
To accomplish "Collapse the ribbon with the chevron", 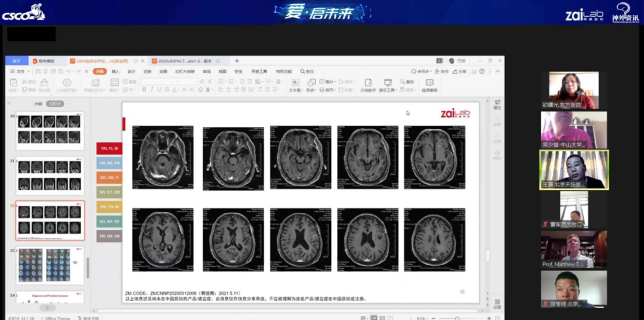I will [x=498, y=71].
